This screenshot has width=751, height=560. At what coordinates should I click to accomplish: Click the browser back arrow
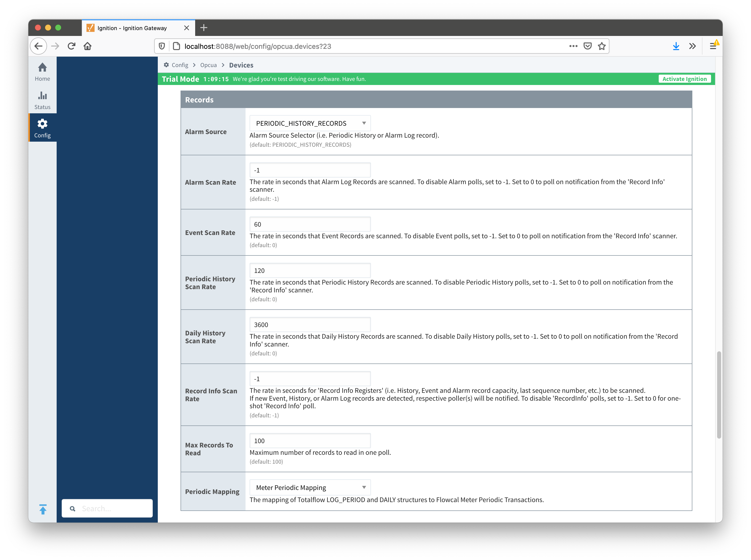(x=38, y=46)
